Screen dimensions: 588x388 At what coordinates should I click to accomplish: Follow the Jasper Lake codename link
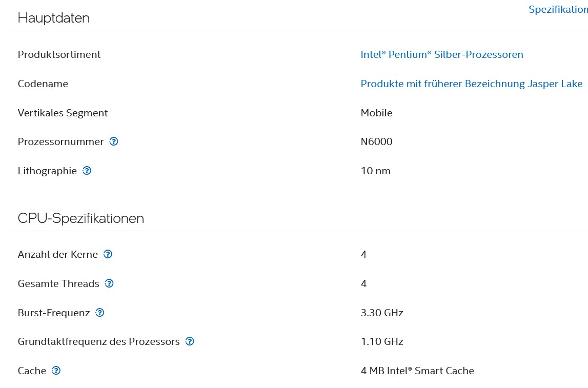point(472,84)
